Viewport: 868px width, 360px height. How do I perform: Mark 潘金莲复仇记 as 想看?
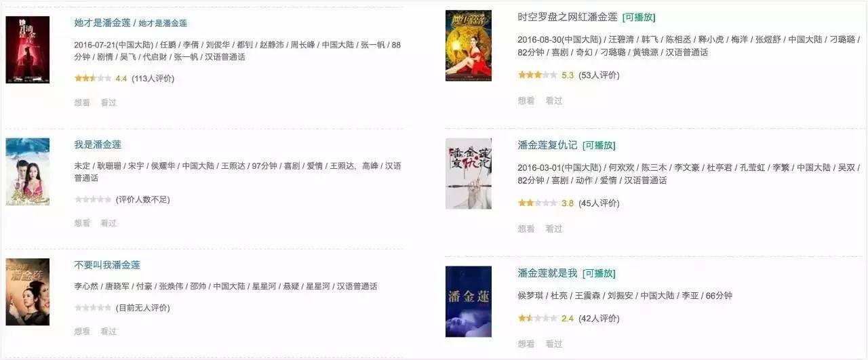[x=526, y=228]
